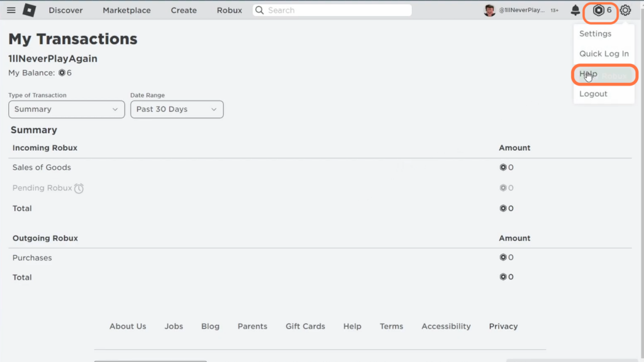Viewport: 644px width, 362px height.
Task: Click the Roblox logo home icon
Action: coord(29,10)
